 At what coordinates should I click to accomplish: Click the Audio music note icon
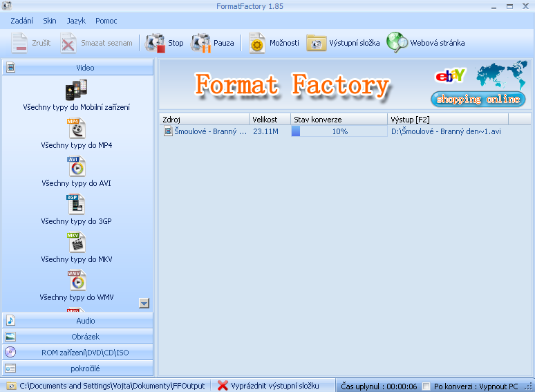pyautogui.click(x=10, y=320)
